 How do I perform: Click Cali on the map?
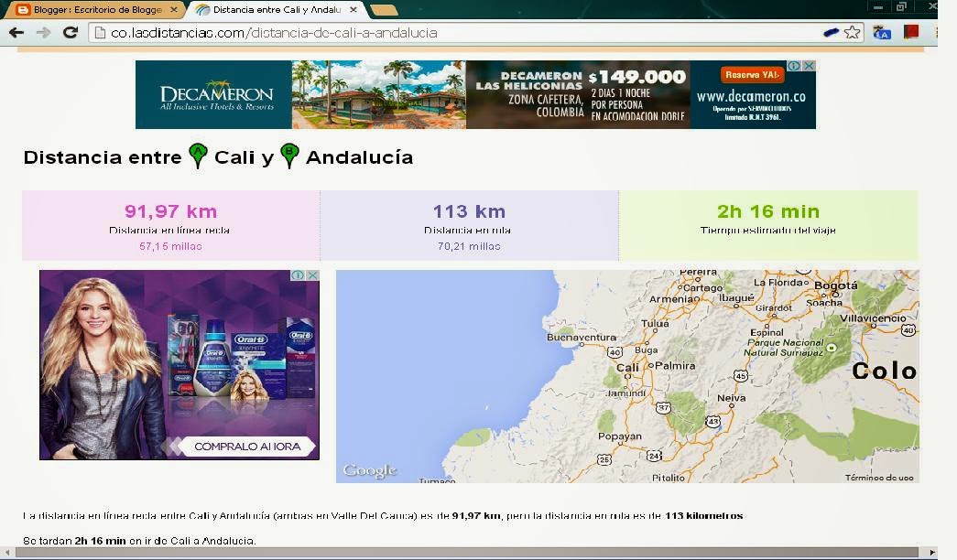[x=627, y=368]
